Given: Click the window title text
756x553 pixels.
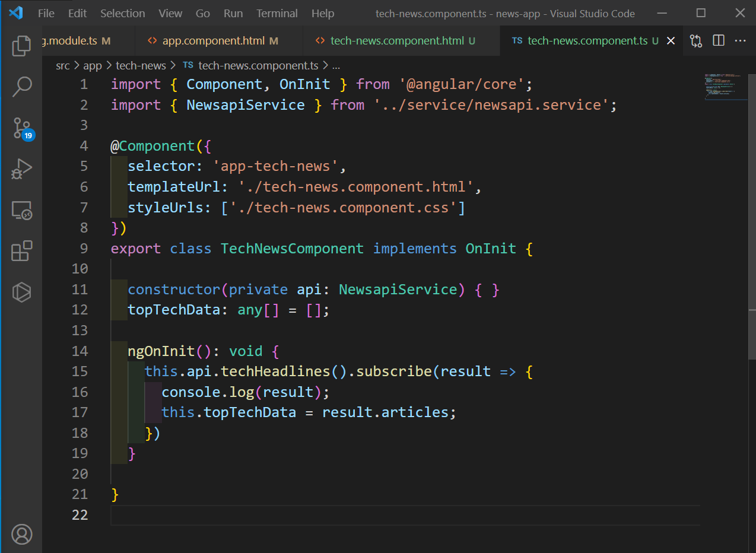Looking at the screenshot, I should [x=505, y=14].
